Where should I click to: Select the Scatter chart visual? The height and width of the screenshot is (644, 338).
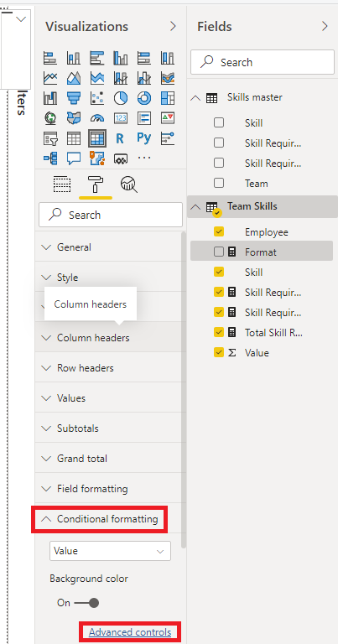(x=97, y=98)
